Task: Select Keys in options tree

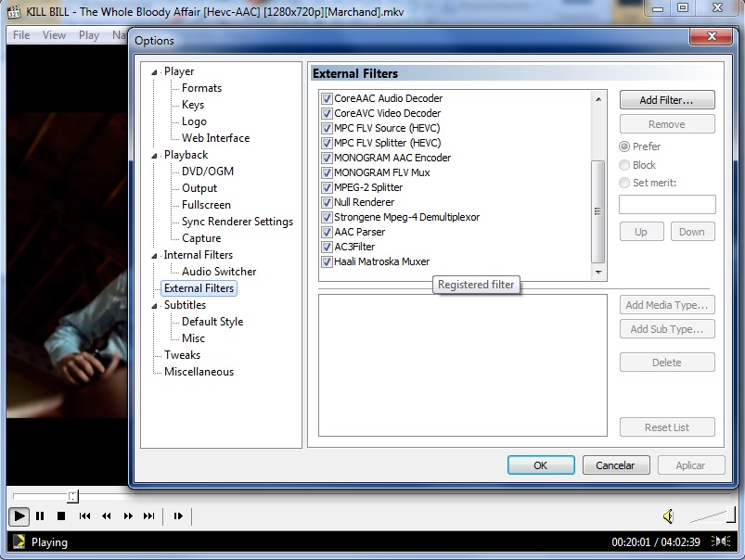Action: (193, 105)
